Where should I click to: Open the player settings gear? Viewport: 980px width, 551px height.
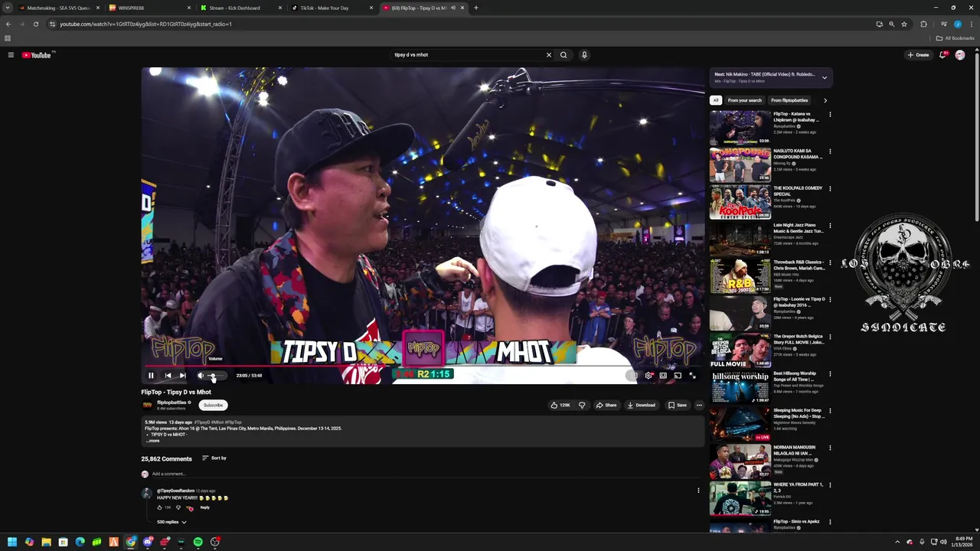coord(648,376)
